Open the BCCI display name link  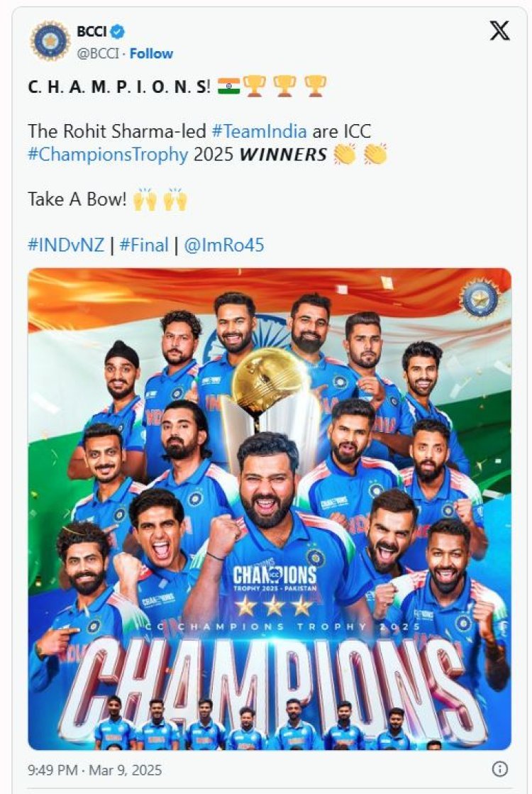tap(90, 32)
